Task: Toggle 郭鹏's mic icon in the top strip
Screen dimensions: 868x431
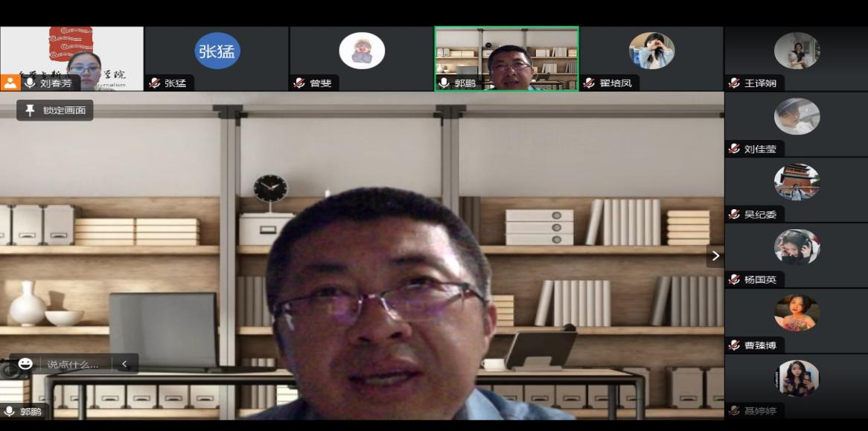Action: coord(444,83)
